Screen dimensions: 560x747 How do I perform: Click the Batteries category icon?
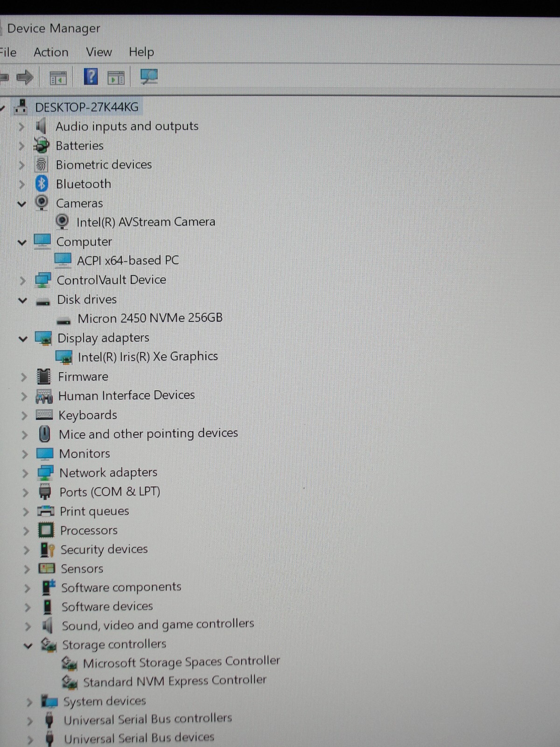click(42, 146)
